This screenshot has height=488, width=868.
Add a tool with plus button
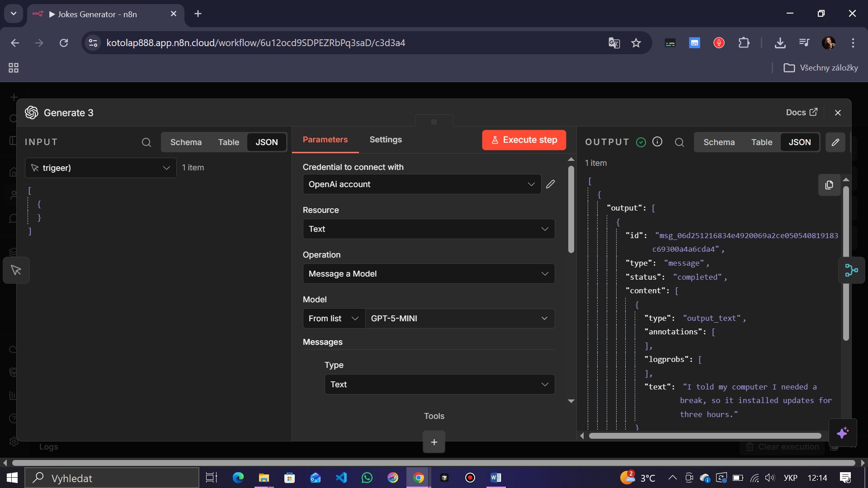[434, 442]
